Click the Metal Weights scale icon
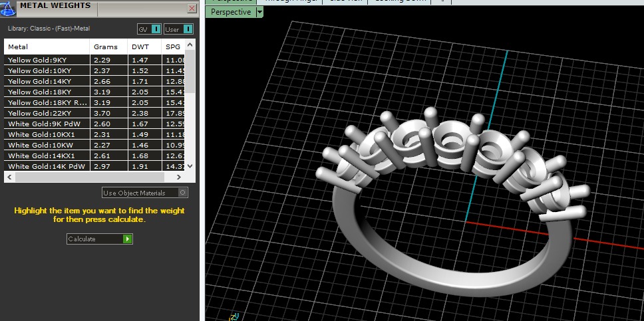The height and width of the screenshot is (321, 644). point(8,8)
